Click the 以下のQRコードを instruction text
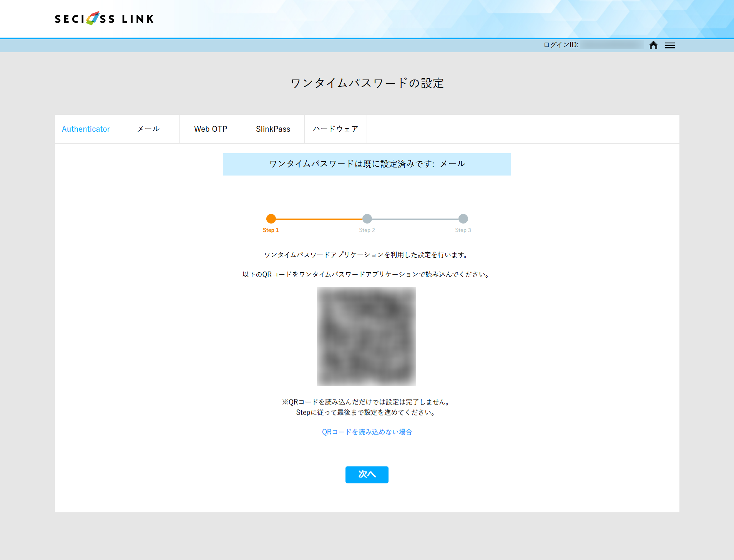The image size is (734, 560). point(367,274)
